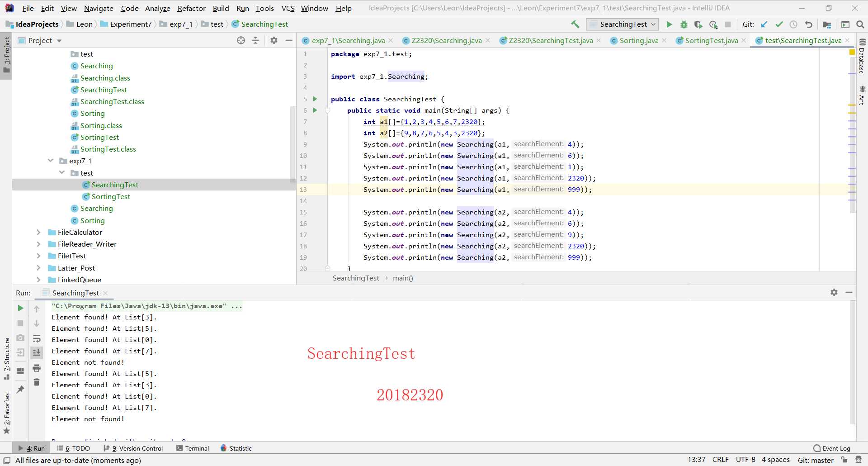Click the Build project hammer icon
This screenshot has width=868, height=466.
coord(575,24)
